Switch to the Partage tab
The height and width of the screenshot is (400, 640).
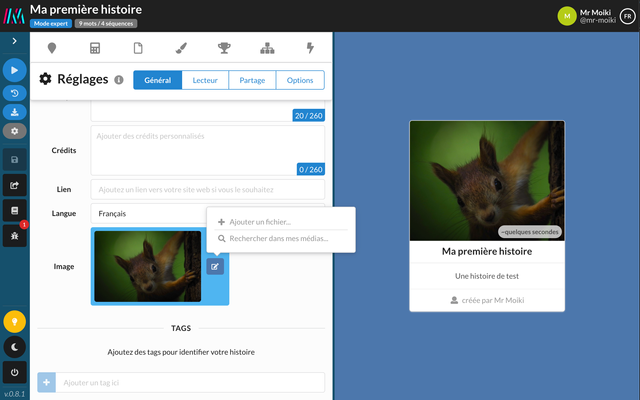[x=252, y=80]
